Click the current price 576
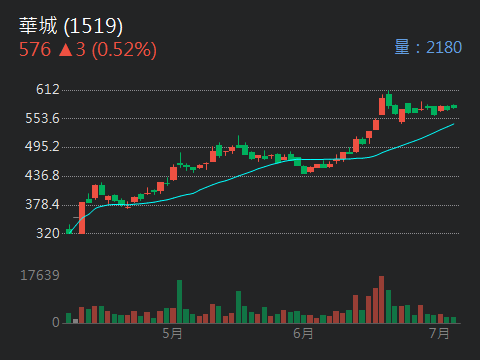This screenshot has height=360, width=480. click(x=35, y=50)
